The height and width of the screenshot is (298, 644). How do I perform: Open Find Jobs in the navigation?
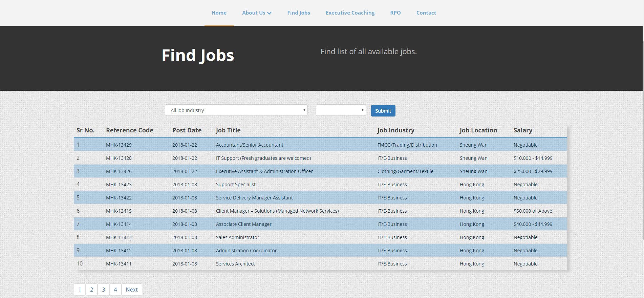click(299, 13)
